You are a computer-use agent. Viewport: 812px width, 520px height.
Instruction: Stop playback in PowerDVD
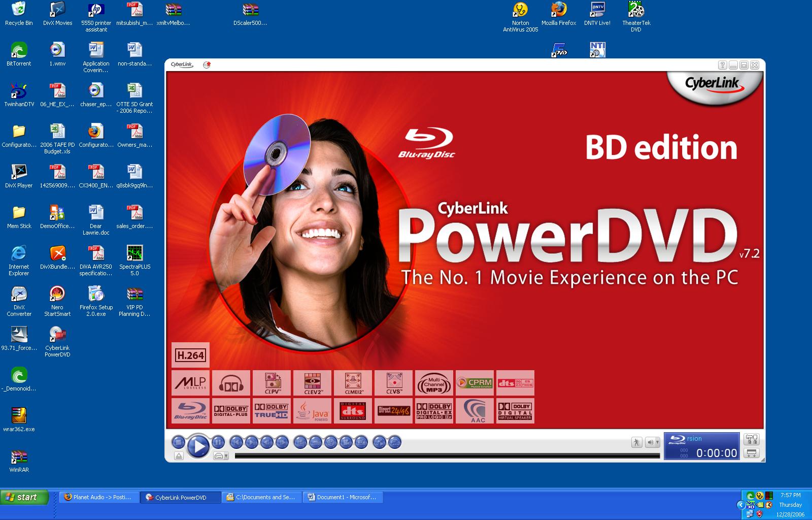pyautogui.click(x=178, y=442)
